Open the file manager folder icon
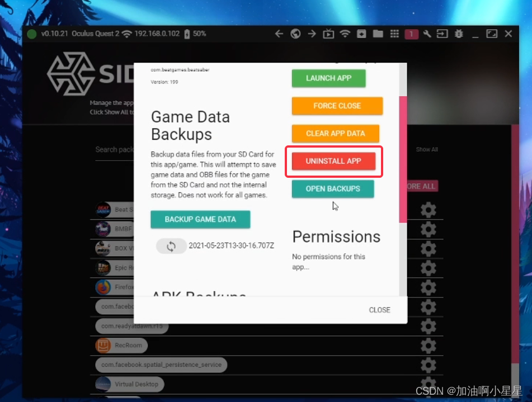Image resolution: width=532 pixels, height=402 pixels. [378, 34]
